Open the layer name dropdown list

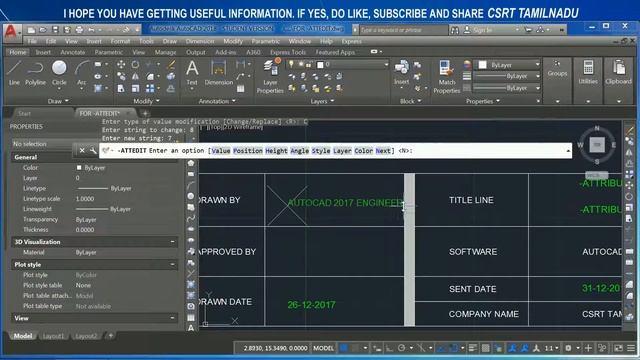tap(386, 64)
